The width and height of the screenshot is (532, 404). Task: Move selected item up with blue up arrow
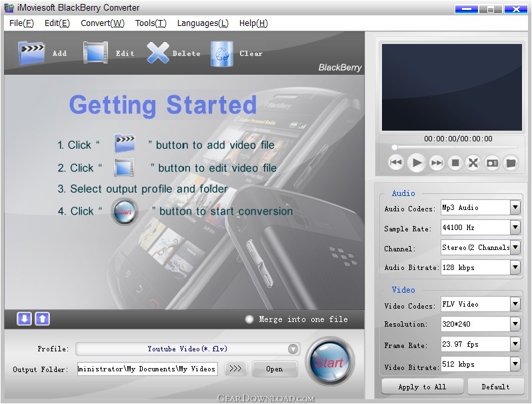tap(43, 319)
